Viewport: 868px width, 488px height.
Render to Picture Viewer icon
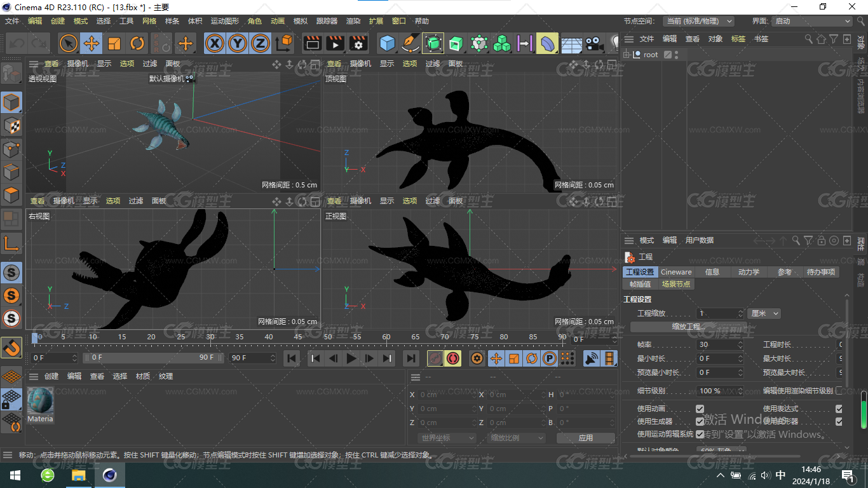335,43
